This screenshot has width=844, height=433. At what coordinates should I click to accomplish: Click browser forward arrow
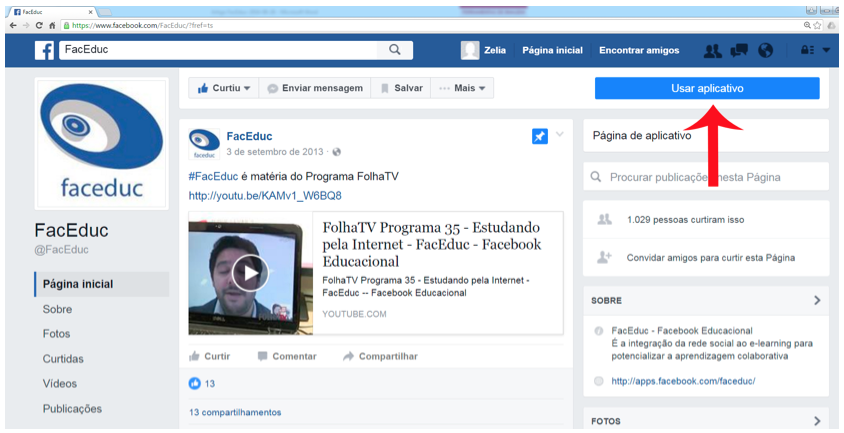pyautogui.click(x=26, y=25)
